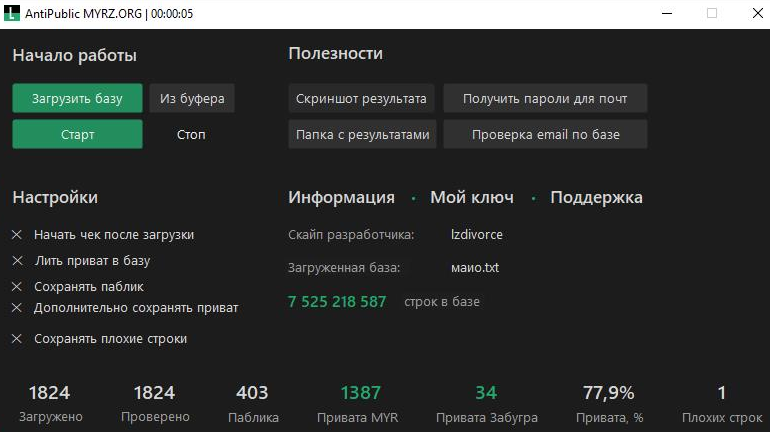Click the Полезности heading
770x432 pixels.
pos(335,54)
